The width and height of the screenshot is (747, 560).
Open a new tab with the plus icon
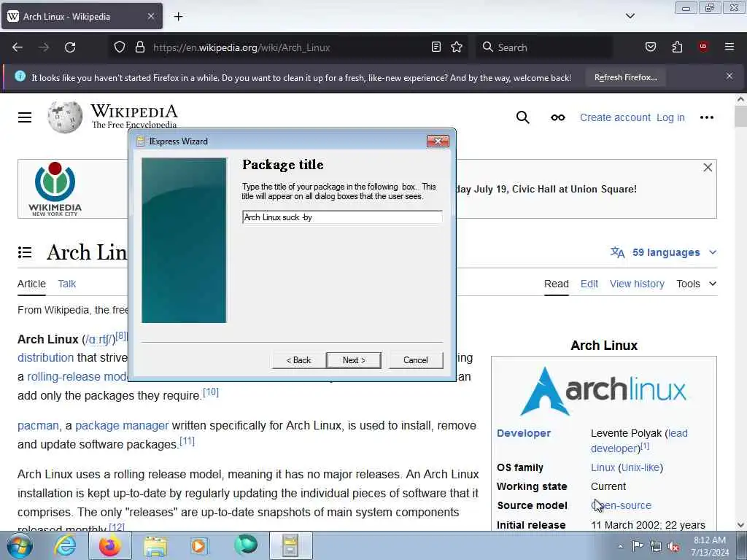[x=178, y=17]
